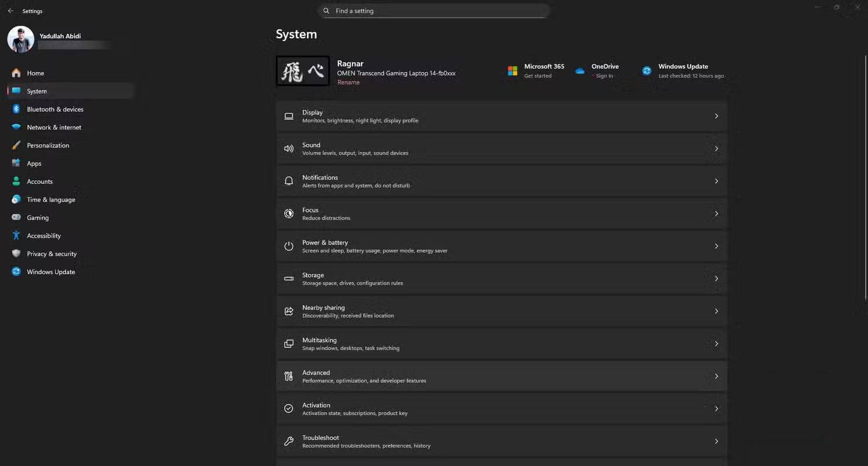Click the Advanced row chevron
Screen dimensions: 868x466
716,376
